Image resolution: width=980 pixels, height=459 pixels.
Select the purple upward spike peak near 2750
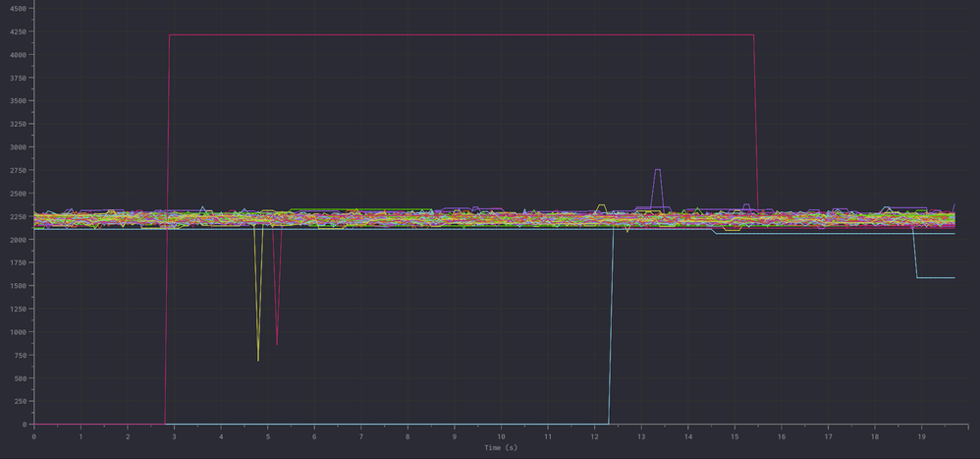[x=657, y=169]
